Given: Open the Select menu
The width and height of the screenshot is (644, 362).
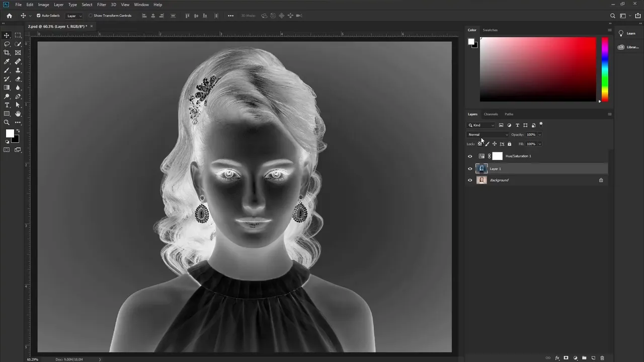Looking at the screenshot, I should 87,5.
